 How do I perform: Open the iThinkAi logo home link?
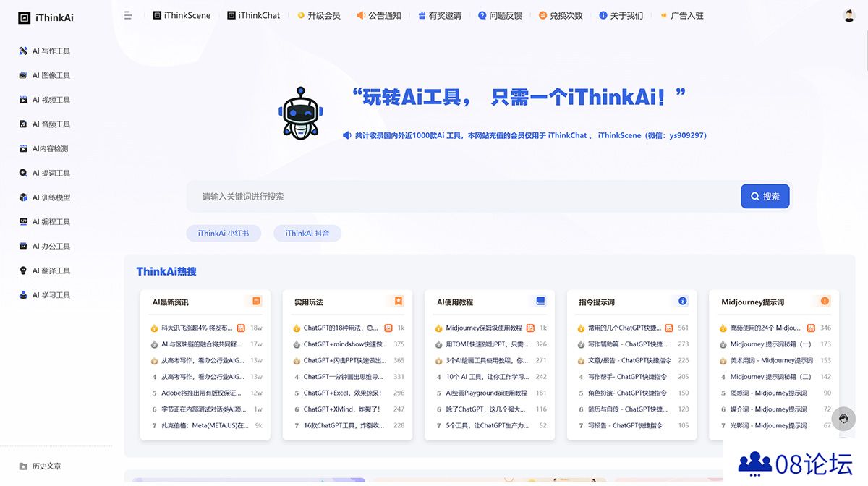coord(46,17)
